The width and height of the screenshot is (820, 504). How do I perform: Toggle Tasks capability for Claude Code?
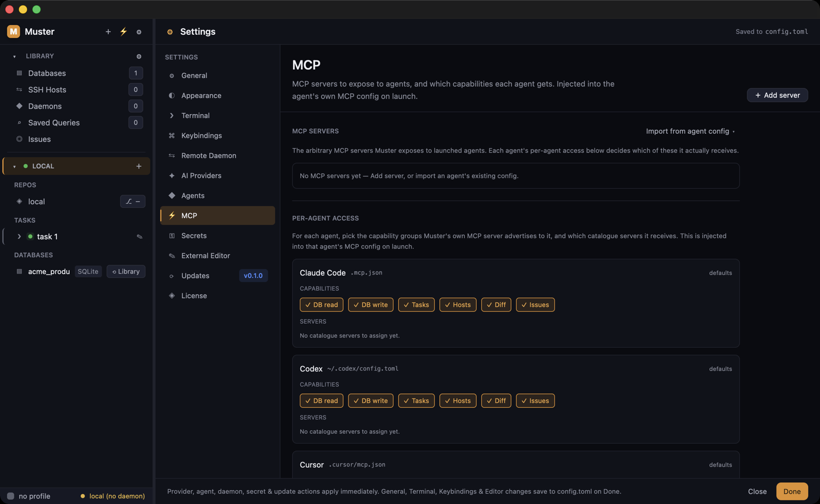pyautogui.click(x=416, y=305)
